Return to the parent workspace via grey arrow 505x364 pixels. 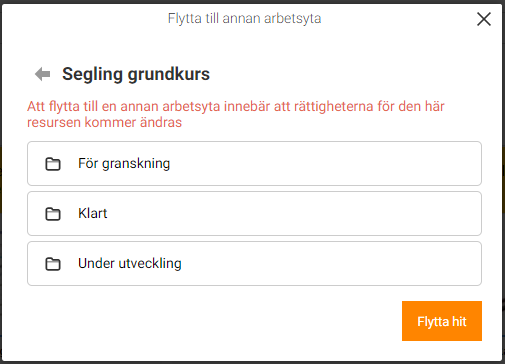(43, 74)
